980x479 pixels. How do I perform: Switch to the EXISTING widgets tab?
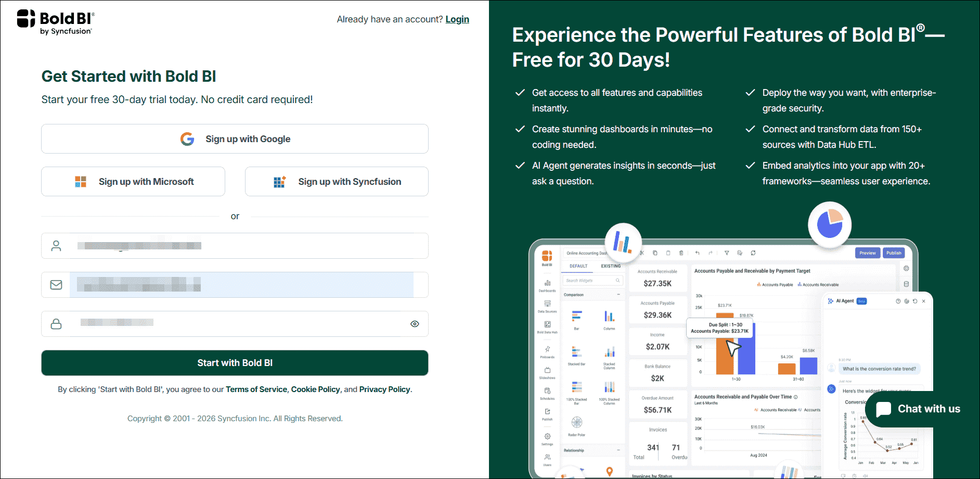(x=610, y=266)
